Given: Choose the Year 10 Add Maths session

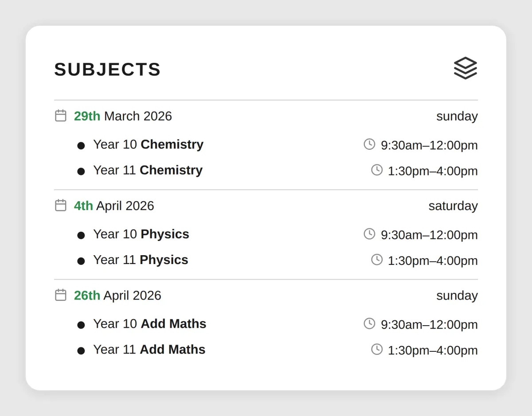Looking at the screenshot, I should click(149, 324).
